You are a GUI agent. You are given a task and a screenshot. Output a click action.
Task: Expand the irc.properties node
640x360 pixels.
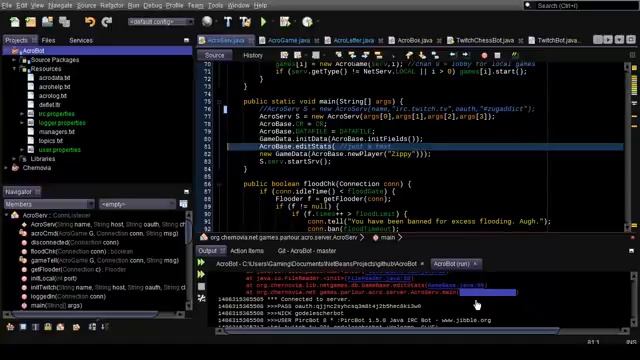point(22,114)
